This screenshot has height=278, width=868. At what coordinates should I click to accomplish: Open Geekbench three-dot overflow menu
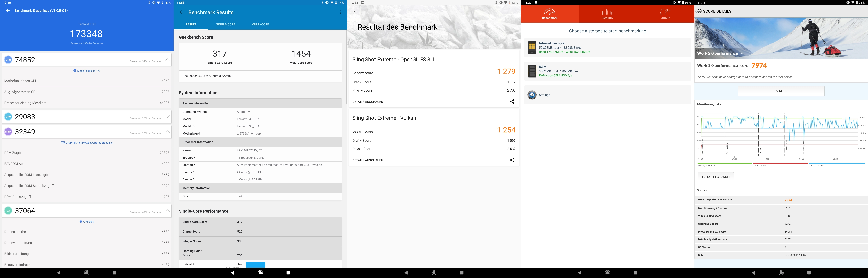[341, 12]
